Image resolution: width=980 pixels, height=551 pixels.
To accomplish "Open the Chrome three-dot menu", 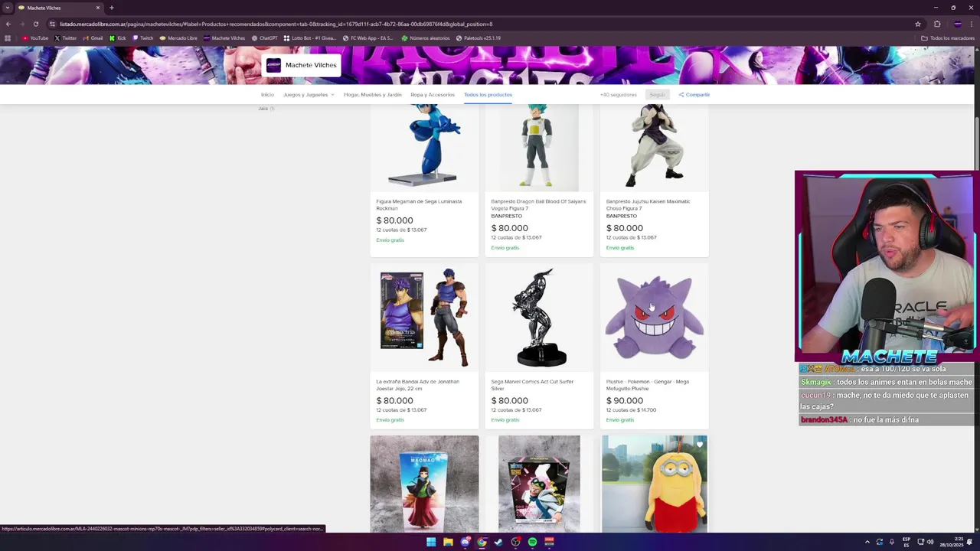I will click(x=972, y=24).
